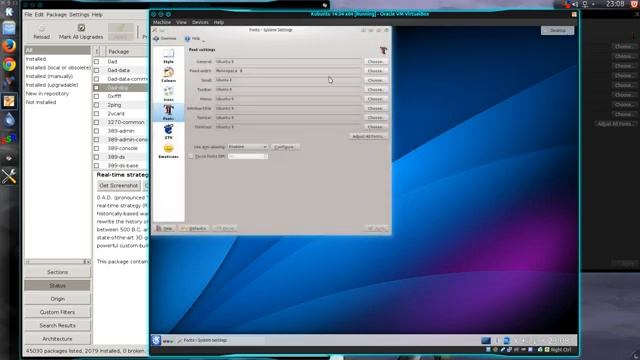
Task: Launch Firefox from the dock
Action: pyautogui.click(x=9, y=46)
